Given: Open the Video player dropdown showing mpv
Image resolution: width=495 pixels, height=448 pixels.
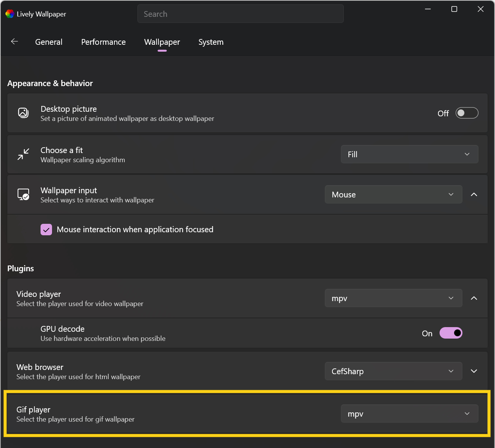Looking at the screenshot, I should (x=393, y=298).
